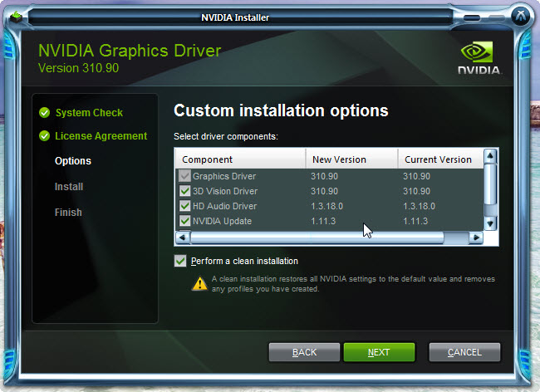Click the Custom installation options heading
This screenshot has width=540, height=392.
click(281, 110)
